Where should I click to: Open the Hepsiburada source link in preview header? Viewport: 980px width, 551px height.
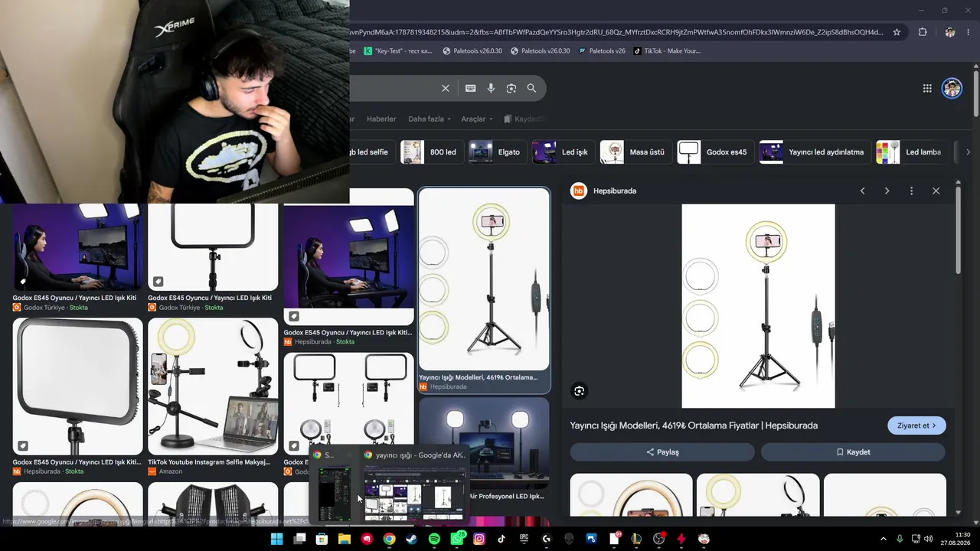pos(604,191)
